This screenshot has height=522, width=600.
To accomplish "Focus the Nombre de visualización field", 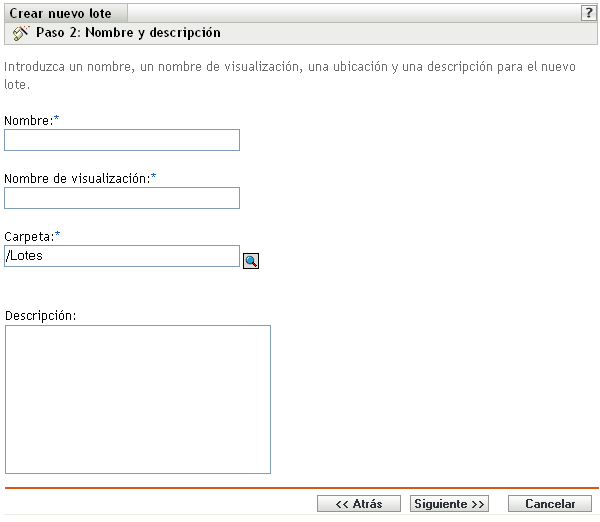I will [122, 198].
